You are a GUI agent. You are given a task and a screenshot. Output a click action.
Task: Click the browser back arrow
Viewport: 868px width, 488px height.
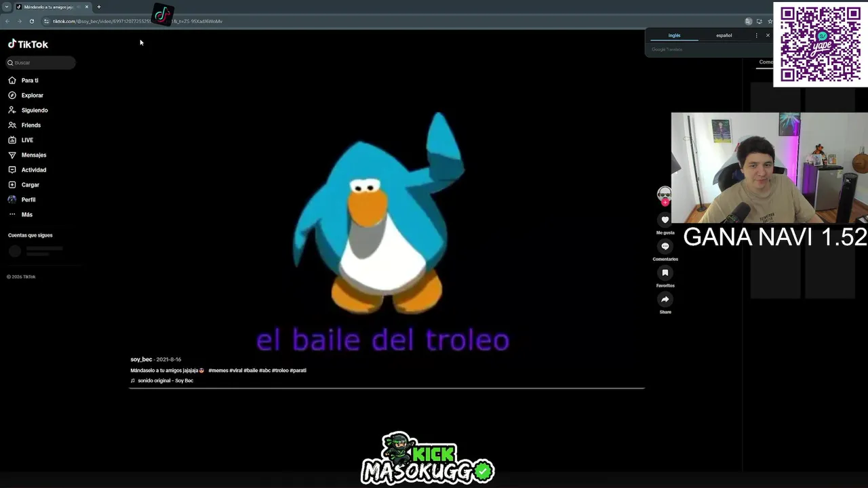pos(7,21)
